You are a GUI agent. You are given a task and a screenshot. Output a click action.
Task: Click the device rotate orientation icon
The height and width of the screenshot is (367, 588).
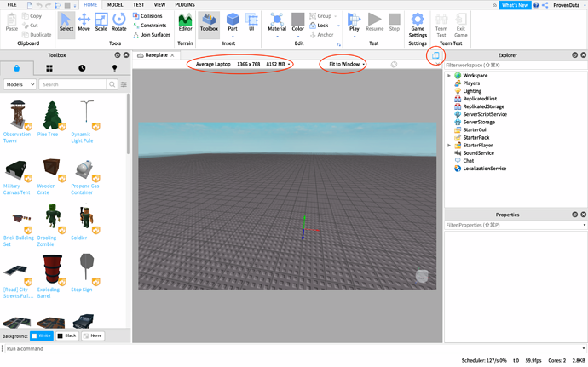click(x=394, y=64)
